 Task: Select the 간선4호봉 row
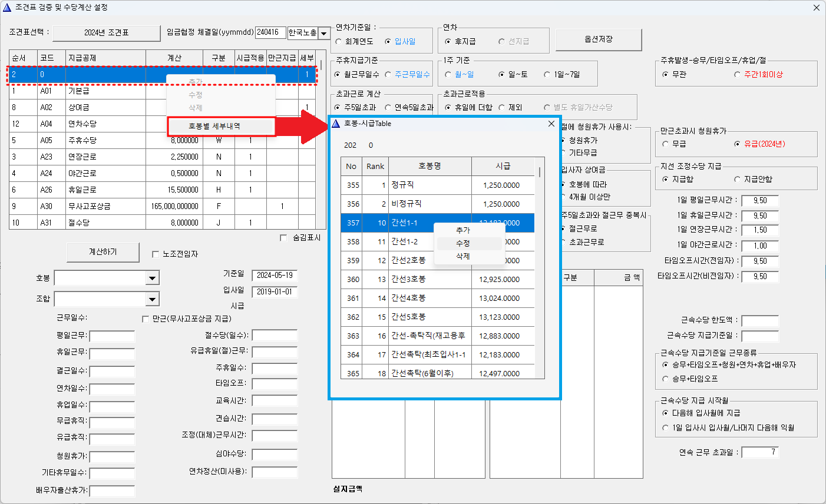tap(438, 298)
